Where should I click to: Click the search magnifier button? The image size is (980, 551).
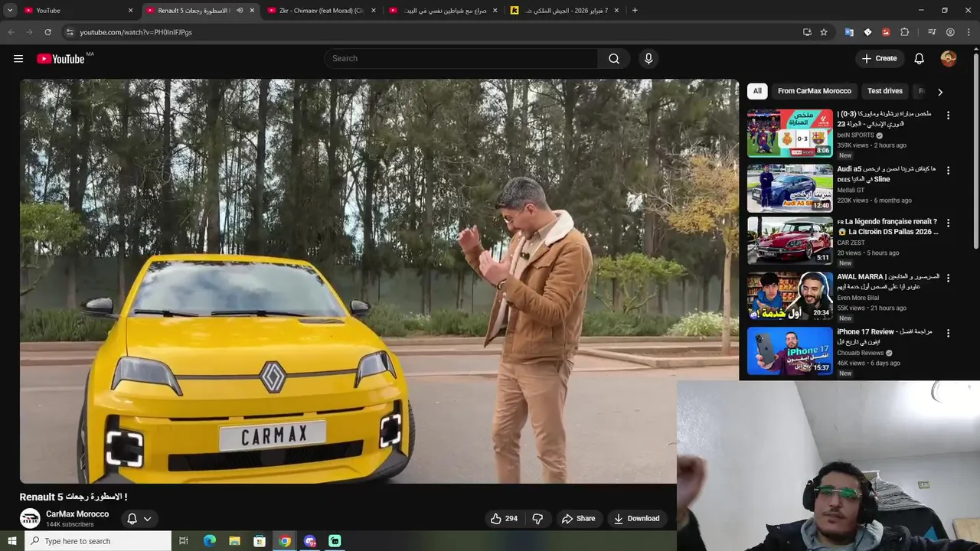(614, 59)
